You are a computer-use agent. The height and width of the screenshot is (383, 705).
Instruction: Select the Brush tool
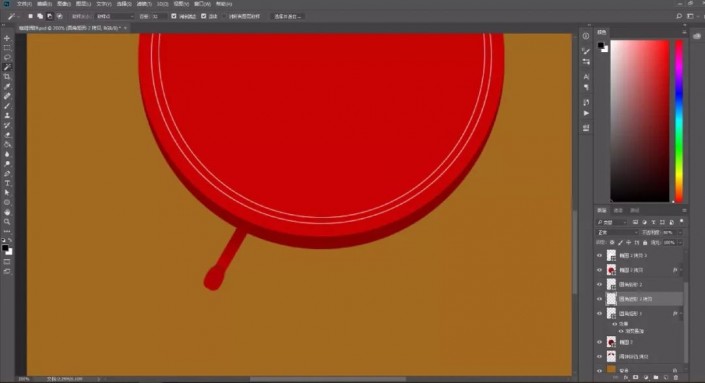coord(7,106)
